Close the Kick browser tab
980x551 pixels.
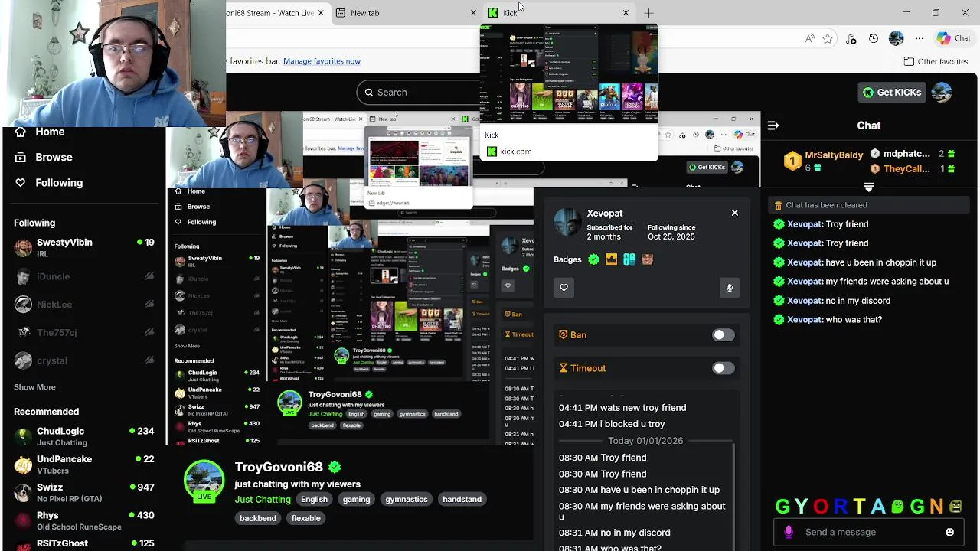(626, 13)
